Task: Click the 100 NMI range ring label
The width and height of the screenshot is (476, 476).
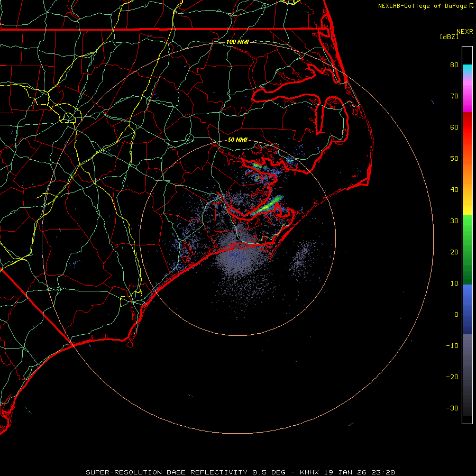Action: 237,42
